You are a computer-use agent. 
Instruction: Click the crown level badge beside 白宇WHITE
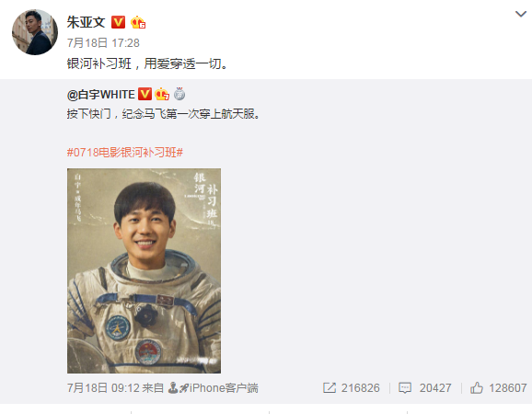(x=162, y=94)
